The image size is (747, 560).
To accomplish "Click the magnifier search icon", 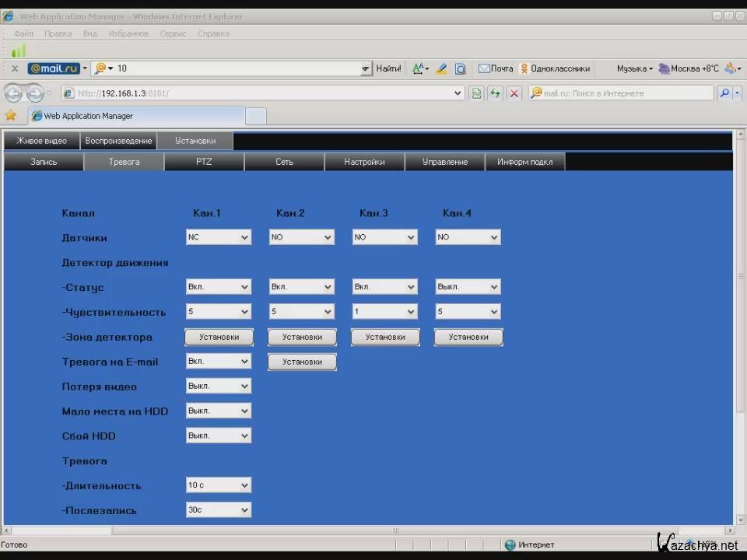I will coord(724,93).
